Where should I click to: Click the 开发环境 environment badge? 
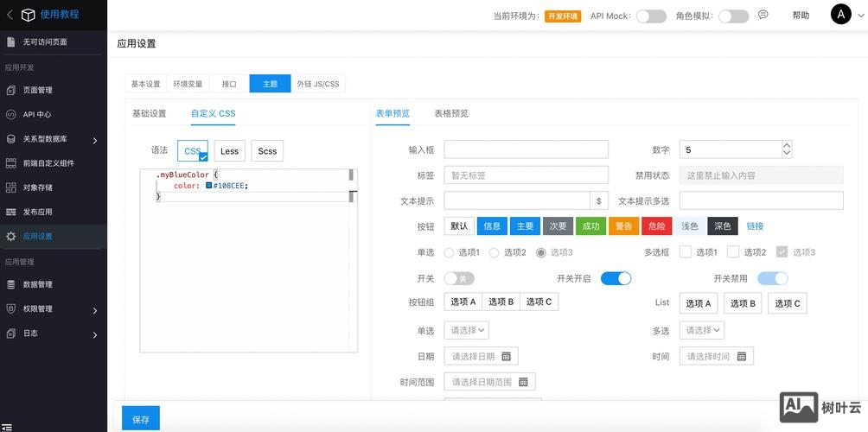[x=563, y=16]
